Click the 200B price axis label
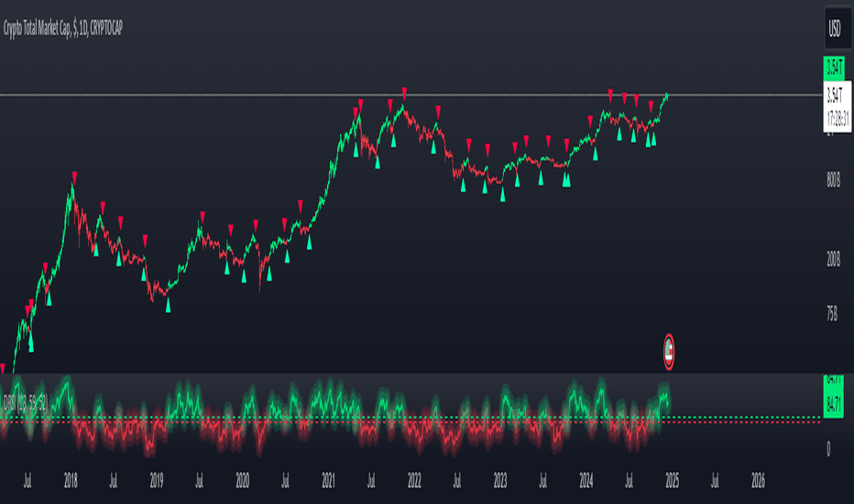Screen dimensions: 854x504 point(833,260)
